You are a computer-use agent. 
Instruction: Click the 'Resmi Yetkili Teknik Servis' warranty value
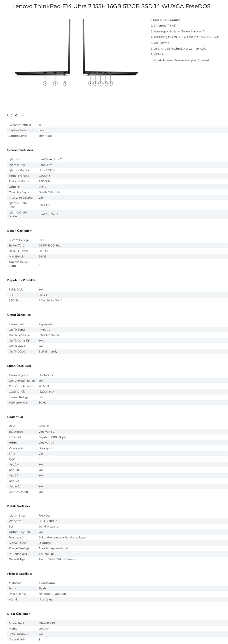[x=57, y=559]
